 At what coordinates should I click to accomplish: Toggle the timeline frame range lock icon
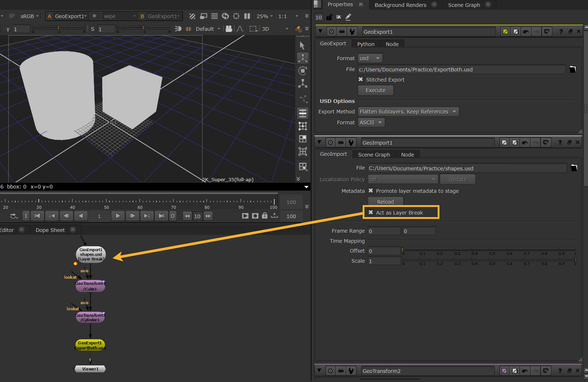[264, 216]
